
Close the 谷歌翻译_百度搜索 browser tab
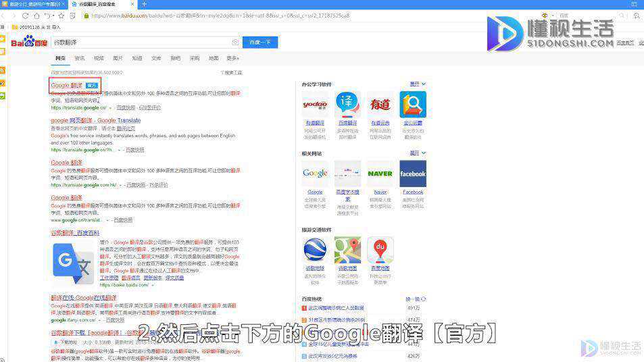[132, 4]
